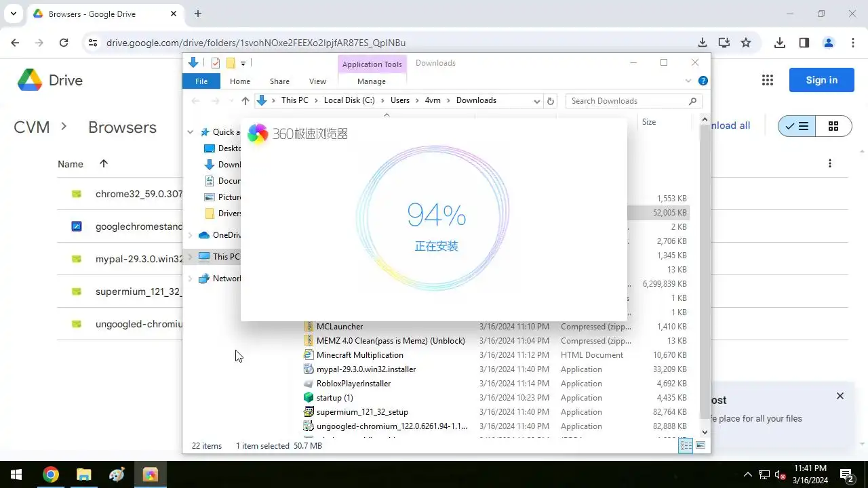Sort by Size column header
868x488 pixels.
(649, 122)
